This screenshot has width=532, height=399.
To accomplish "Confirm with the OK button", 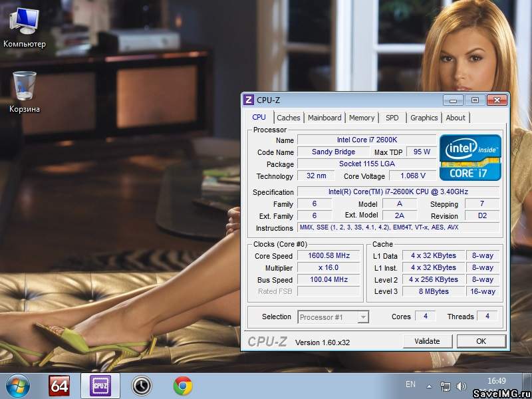I will (481, 341).
